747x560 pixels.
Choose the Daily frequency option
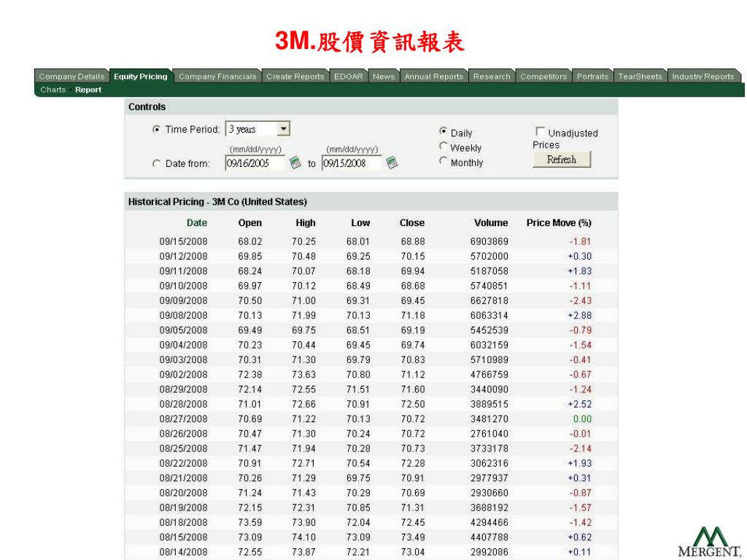click(x=443, y=131)
